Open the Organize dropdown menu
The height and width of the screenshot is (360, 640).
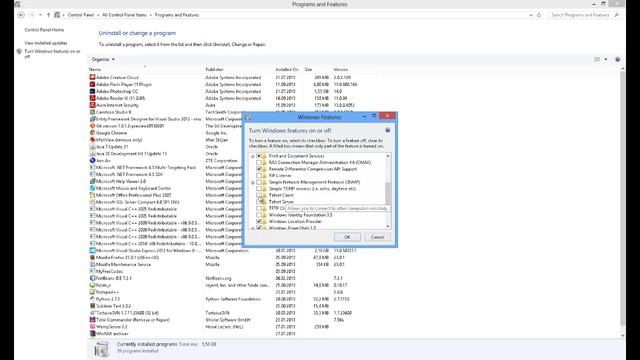[103, 60]
